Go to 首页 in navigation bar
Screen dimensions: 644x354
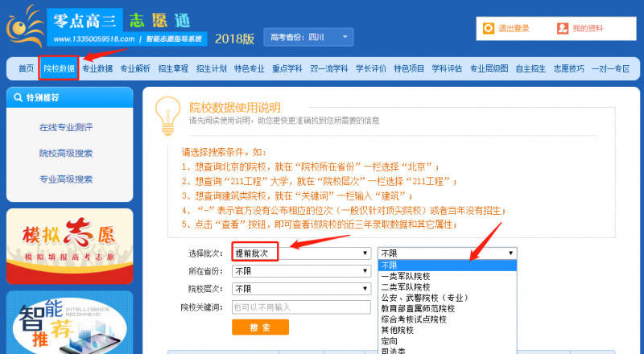[x=27, y=68]
